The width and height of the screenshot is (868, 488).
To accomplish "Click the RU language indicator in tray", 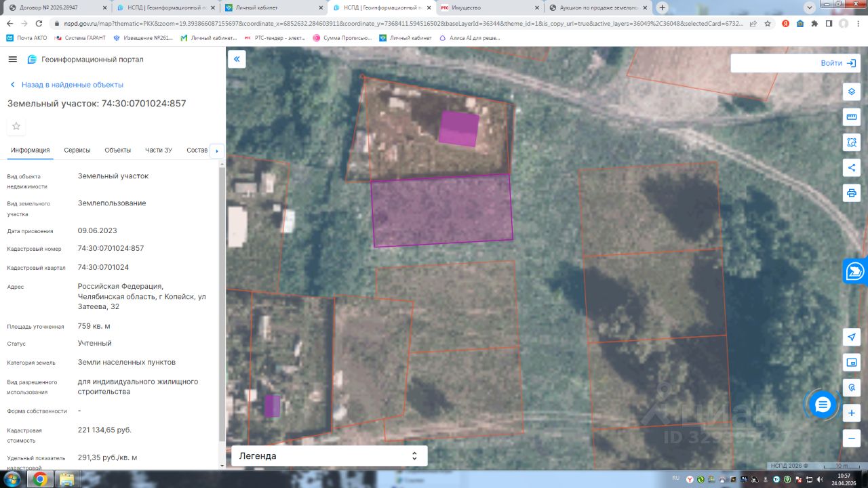I will click(x=675, y=479).
